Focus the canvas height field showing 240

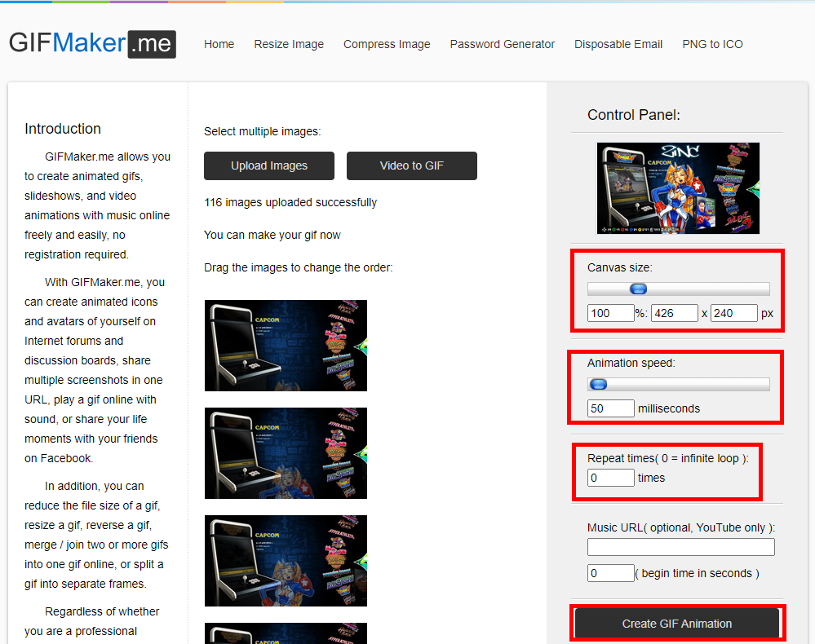click(734, 313)
